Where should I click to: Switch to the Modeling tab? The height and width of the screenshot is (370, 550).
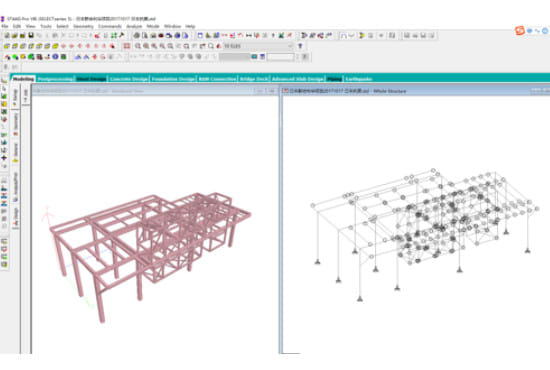click(23, 79)
